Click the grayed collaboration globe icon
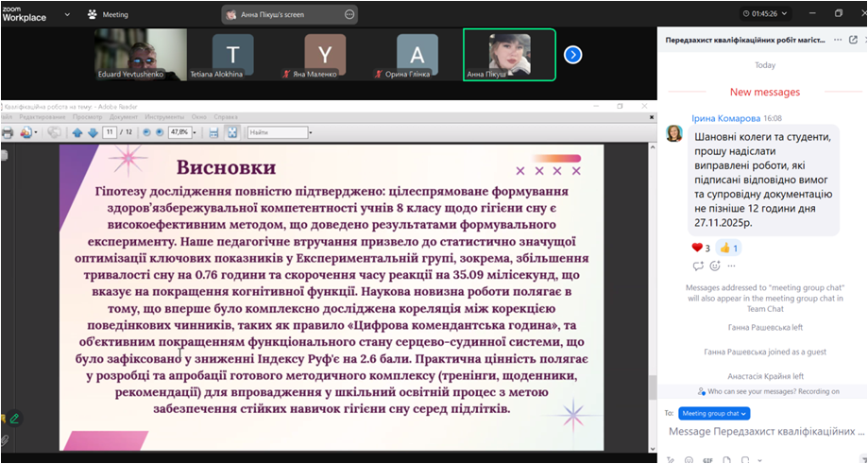 pos(54,132)
